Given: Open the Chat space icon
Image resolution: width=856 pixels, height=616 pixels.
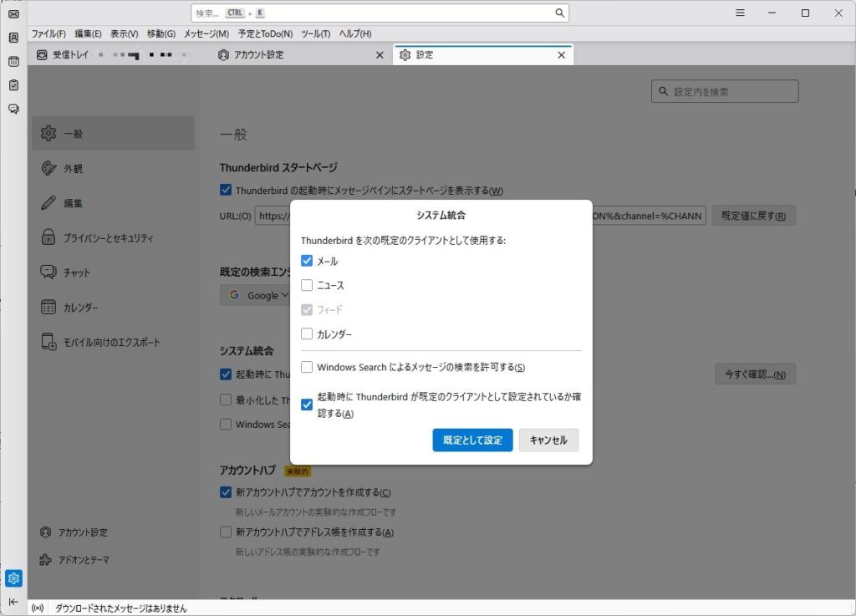Looking at the screenshot, I should [13, 109].
